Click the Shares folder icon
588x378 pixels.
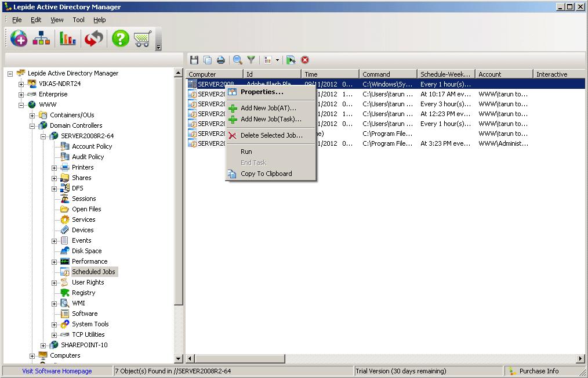pos(65,178)
